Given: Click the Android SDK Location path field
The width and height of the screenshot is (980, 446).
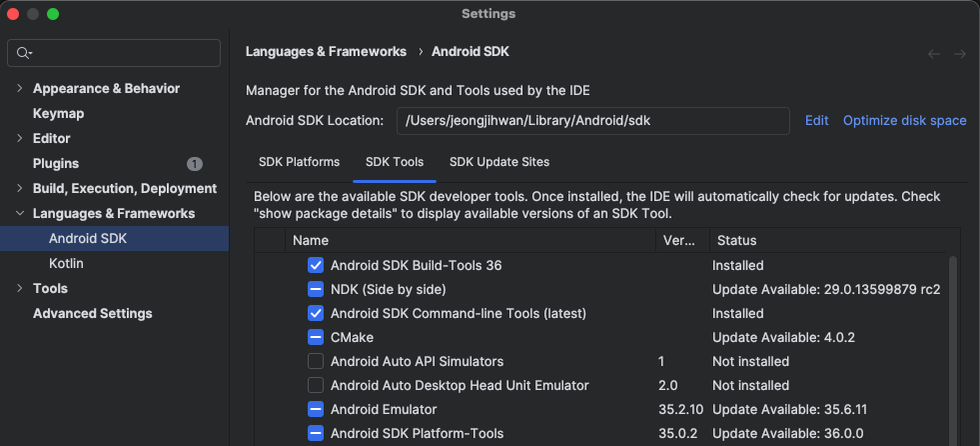Looking at the screenshot, I should [593, 121].
